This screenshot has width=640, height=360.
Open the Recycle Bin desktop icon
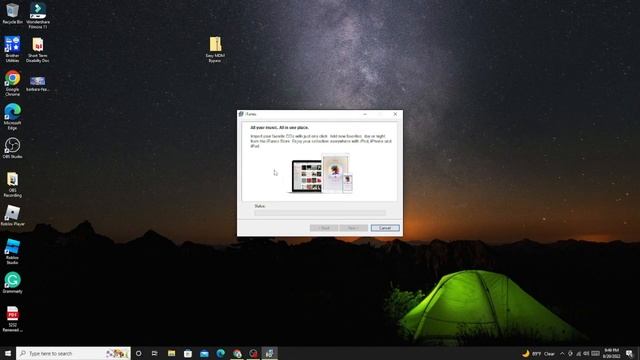13,13
